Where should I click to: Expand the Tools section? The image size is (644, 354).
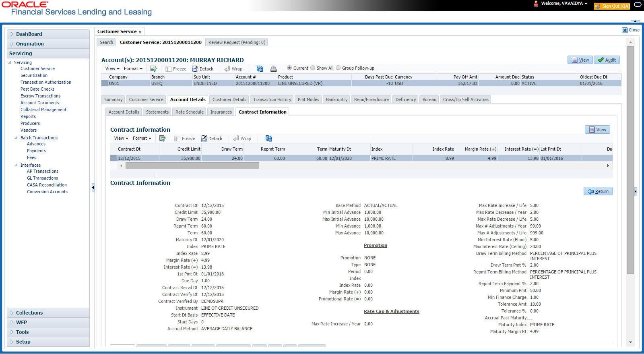[48, 332]
